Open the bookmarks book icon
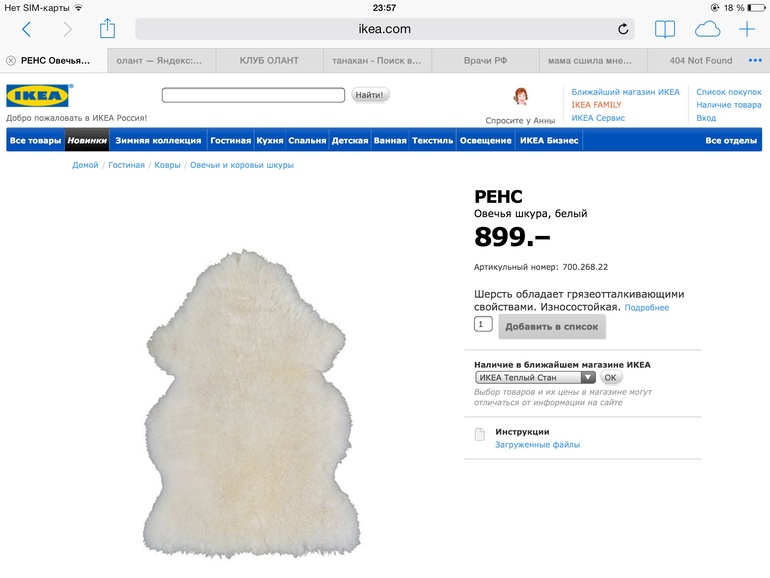The width and height of the screenshot is (770, 578). [x=665, y=29]
